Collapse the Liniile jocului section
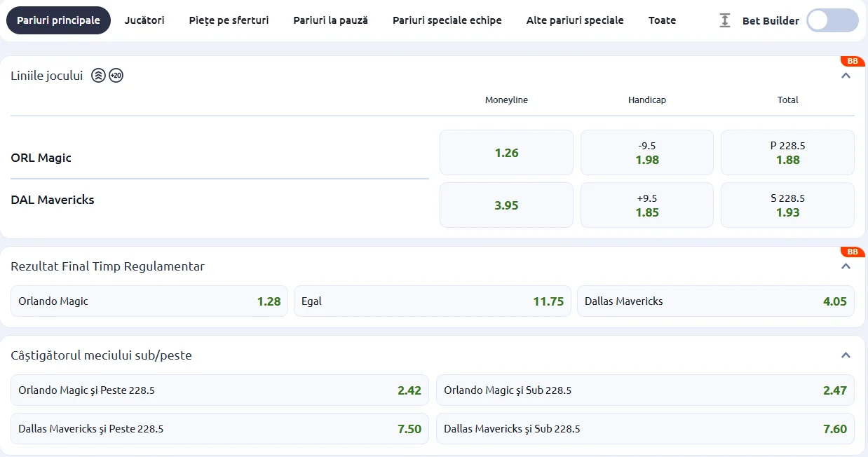 [846, 76]
